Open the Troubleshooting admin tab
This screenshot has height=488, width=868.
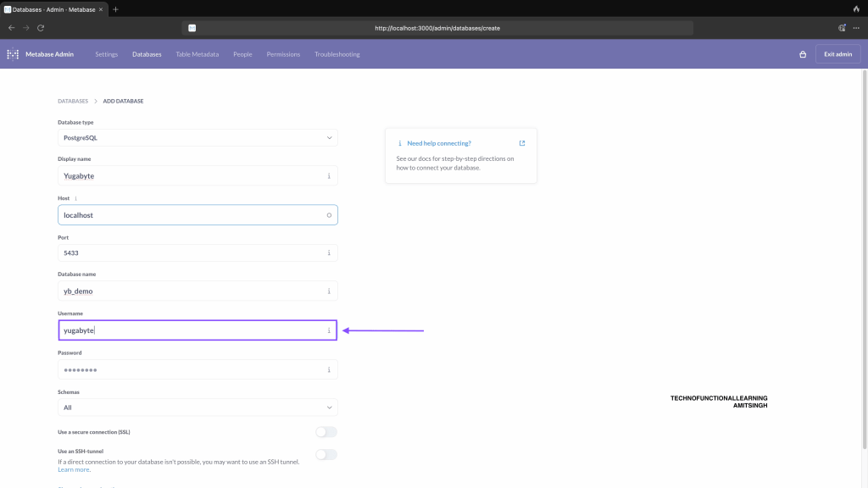(x=337, y=54)
